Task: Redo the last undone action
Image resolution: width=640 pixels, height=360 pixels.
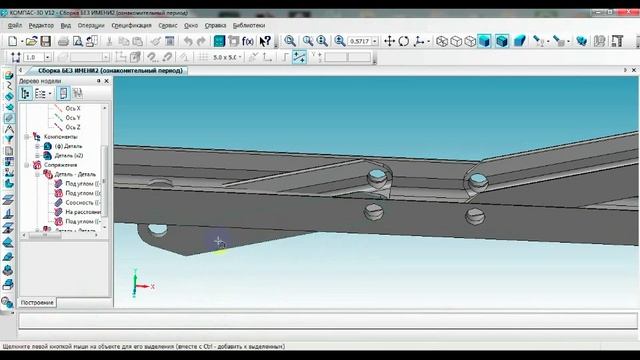Action: pos(201,41)
